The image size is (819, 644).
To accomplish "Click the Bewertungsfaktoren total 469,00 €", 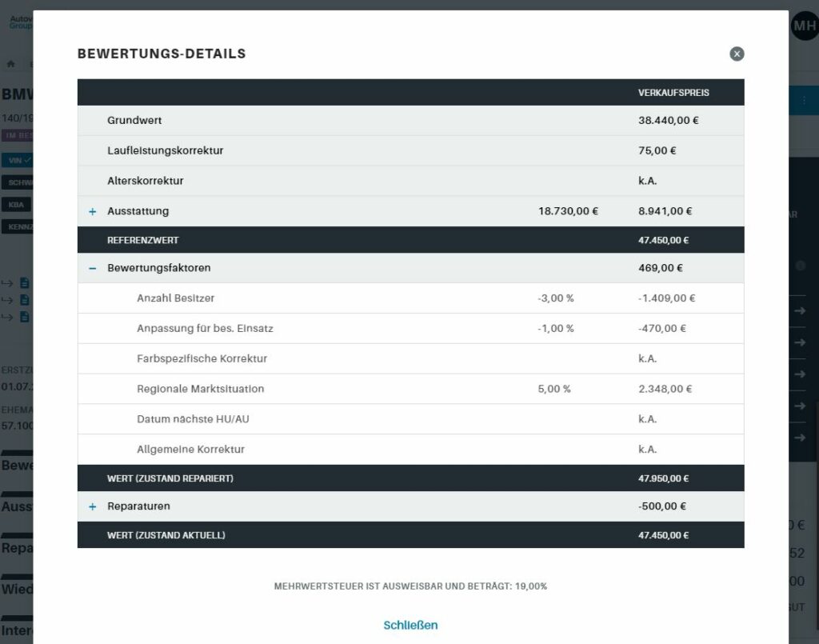I will pos(660,268).
